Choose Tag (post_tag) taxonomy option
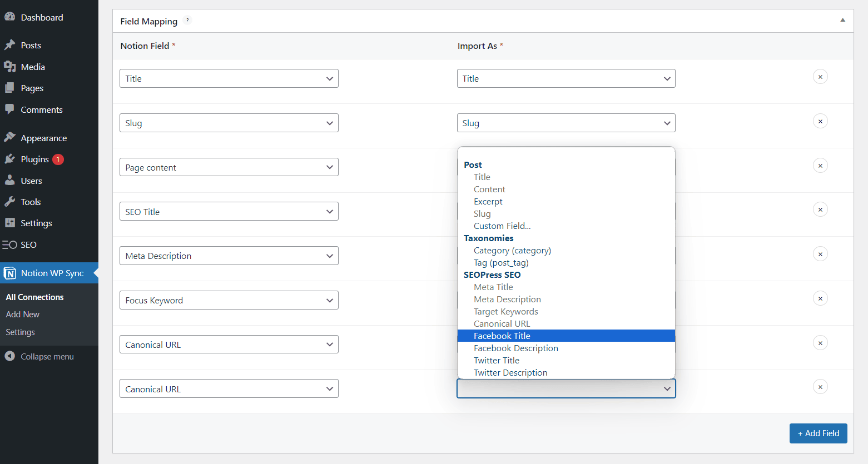This screenshot has height=464, width=868. [566, 262]
